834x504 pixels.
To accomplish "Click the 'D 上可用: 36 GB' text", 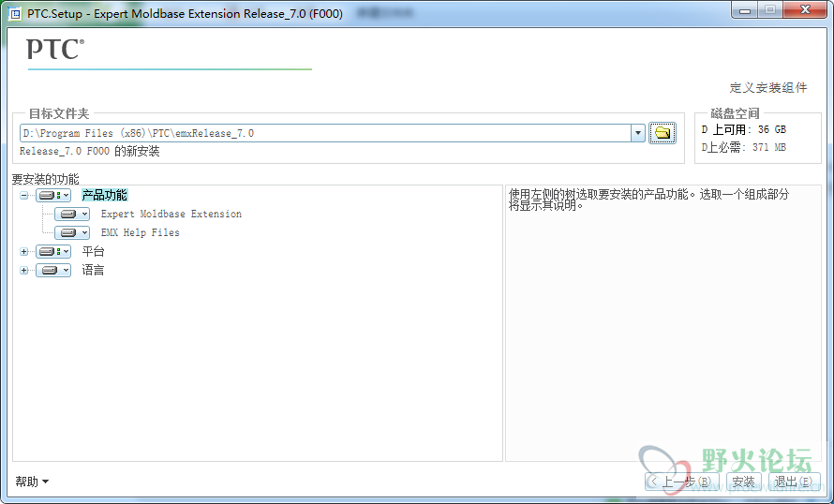I will tap(744, 129).
